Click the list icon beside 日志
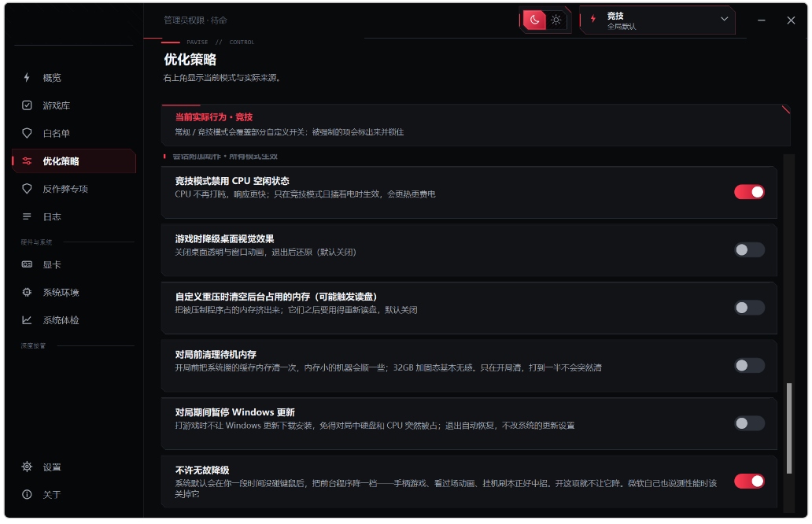This screenshot has height=524, width=812. [x=27, y=216]
